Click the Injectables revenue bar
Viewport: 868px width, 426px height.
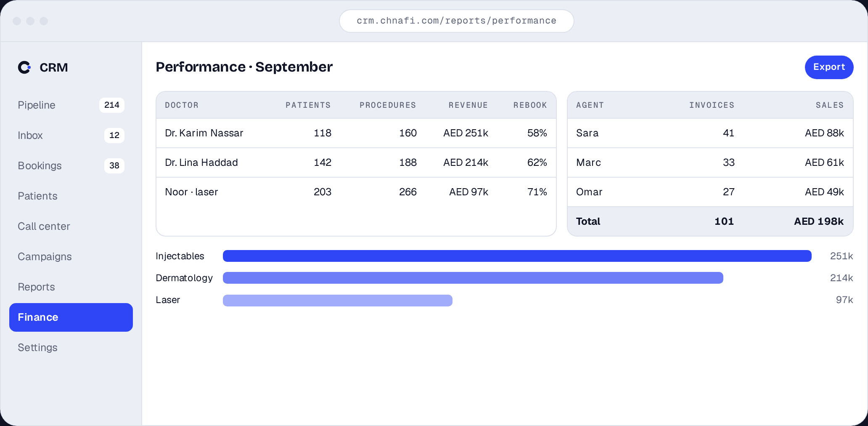click(x=517, y=256)
